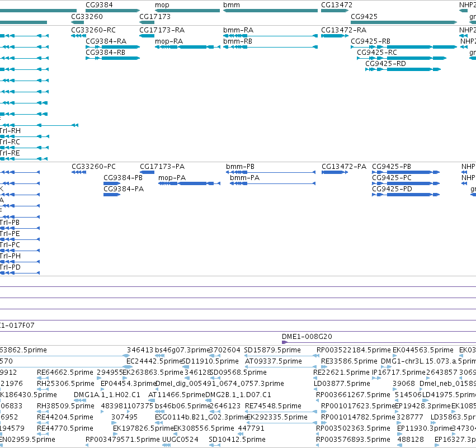Viewport: 476px width, 448px height.
Task: Select the CG17173 gene label
Action: tap(155, 16)
